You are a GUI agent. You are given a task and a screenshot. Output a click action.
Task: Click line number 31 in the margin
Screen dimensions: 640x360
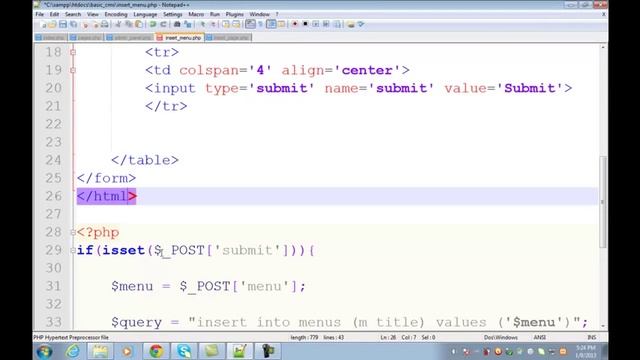[53, 286]
